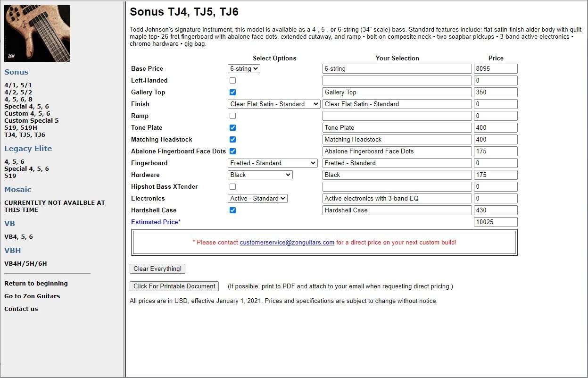Screen dimensions: 588x378
Task: Click the Gallery Top price field 350
Action: (x=496, y=92)
